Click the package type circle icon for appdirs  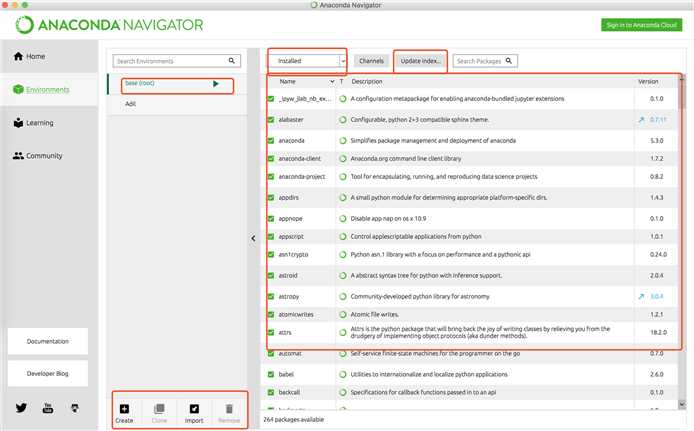pos(343,197)
